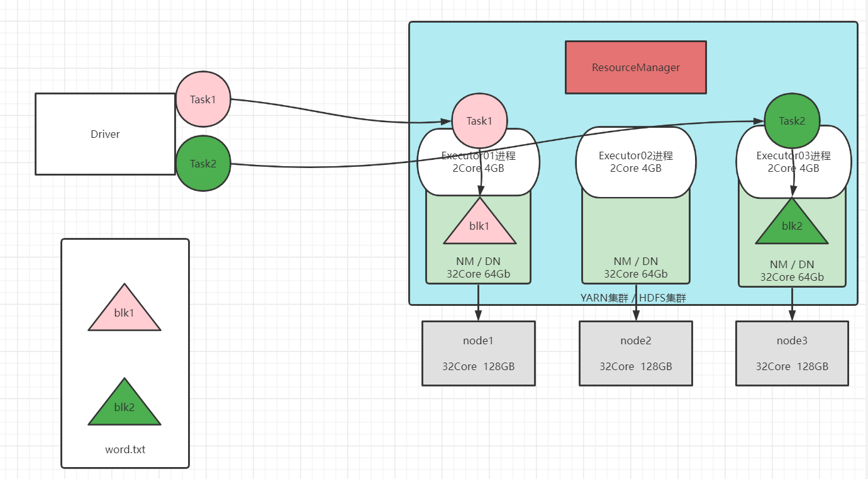
Task: Select the node2 gray box
Action: 636,353
